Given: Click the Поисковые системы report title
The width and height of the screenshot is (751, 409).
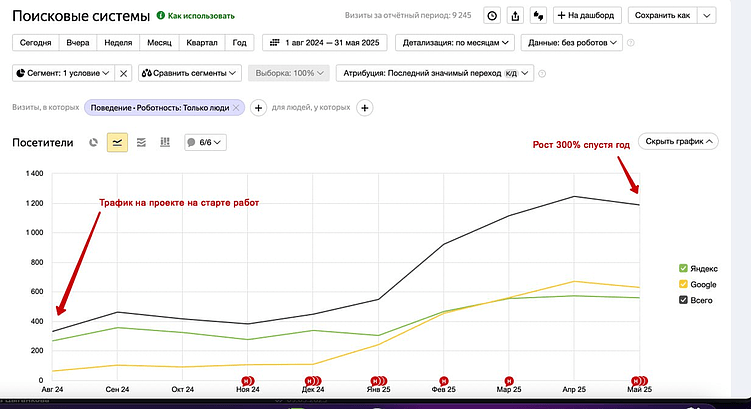Looking at the screenshot, I should click(x=81, y=16).
